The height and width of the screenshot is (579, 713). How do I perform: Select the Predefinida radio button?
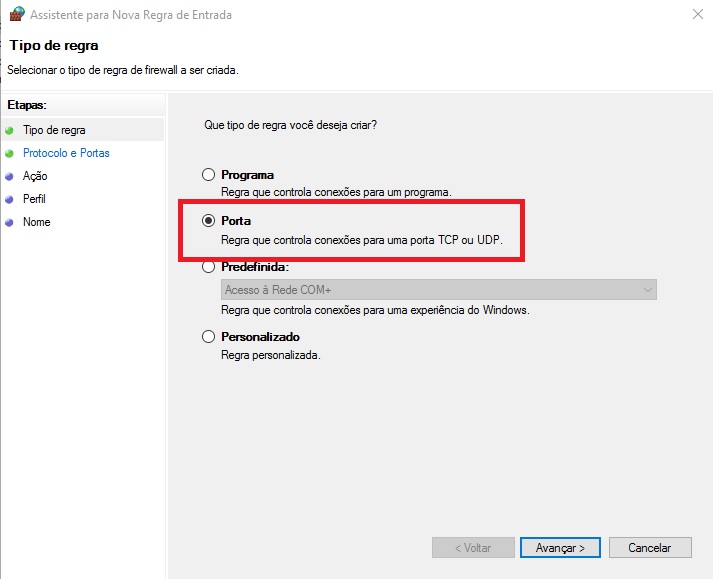point(208,267)
